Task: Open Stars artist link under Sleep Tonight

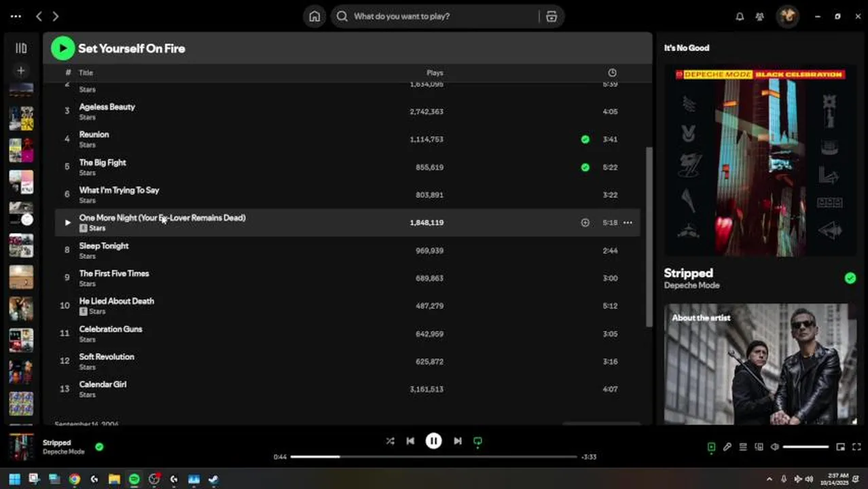Action: coord(87,256)
